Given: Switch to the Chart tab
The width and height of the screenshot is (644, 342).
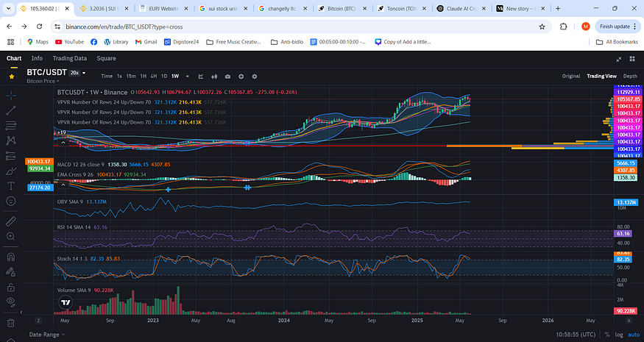Looking at the screenshot, I should pos(14,58).
